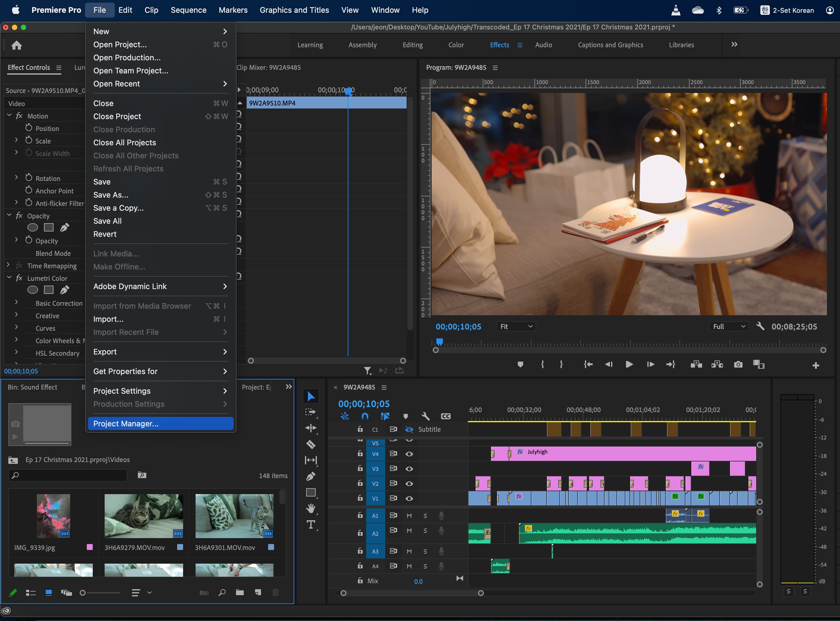The height and width of the screenshot is (621, 840).
Task: Open Program monitor Settings wrench
Action: click(x=760, y=326)
